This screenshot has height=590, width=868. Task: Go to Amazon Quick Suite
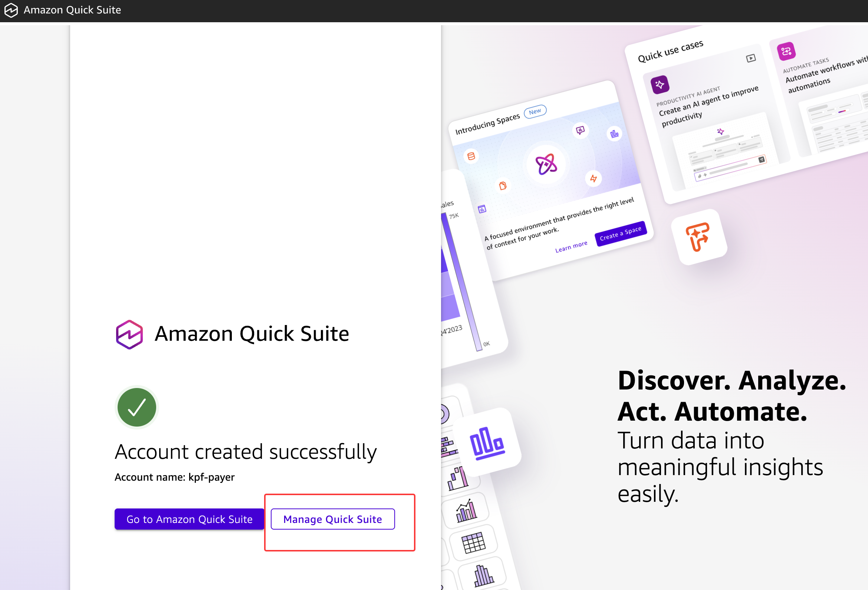(x=189, y=519)
